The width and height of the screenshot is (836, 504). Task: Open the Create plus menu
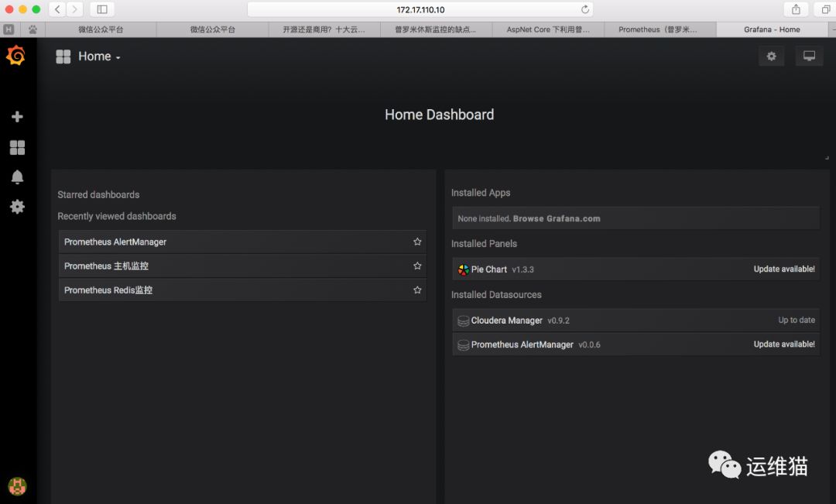point(17,117)
